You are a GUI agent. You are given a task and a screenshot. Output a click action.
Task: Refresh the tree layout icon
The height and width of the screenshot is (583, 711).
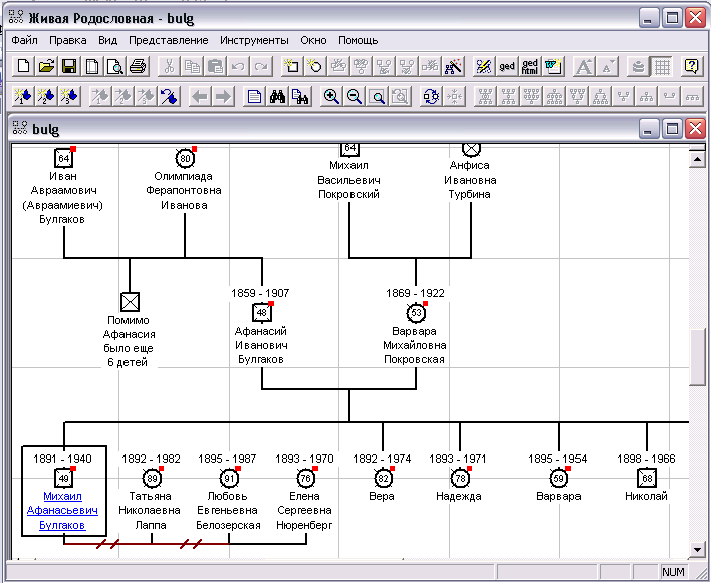pos(431,97)
